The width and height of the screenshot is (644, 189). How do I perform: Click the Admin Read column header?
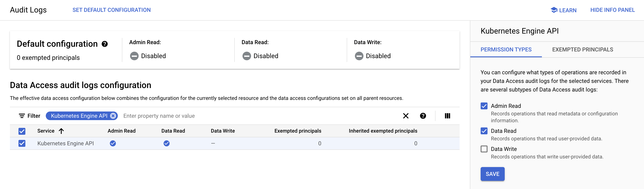pyautogui.click(x=121, y=131)
